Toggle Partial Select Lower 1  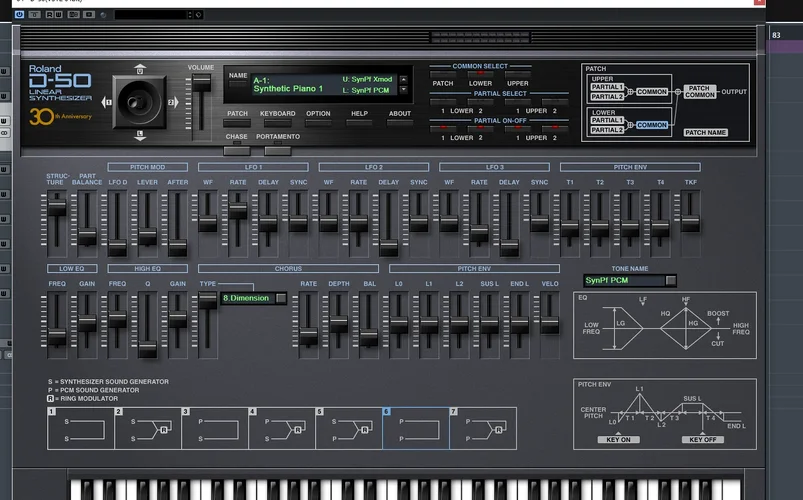point(443,101)
